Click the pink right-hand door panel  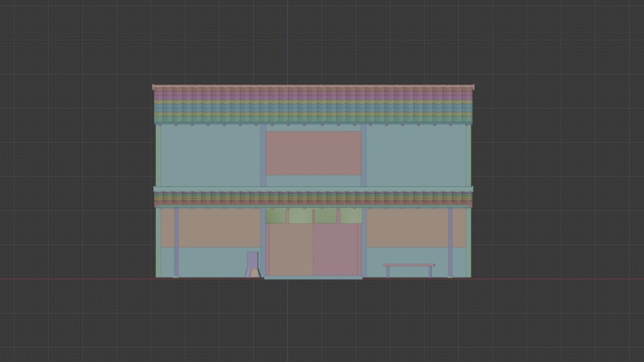pos(336,250)
